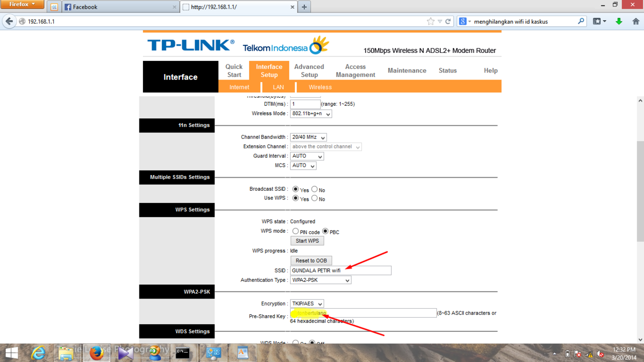Open the Channel Bandwidth dropdown

[308, 137]
